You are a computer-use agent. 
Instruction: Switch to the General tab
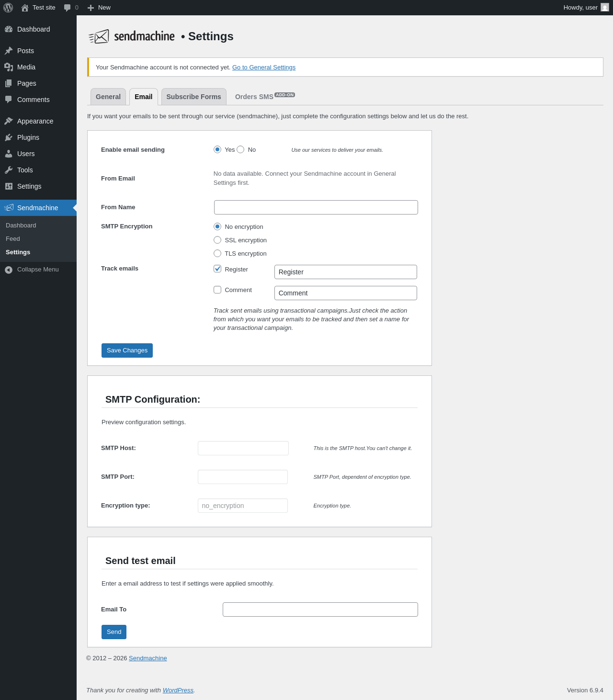point(108,97)
